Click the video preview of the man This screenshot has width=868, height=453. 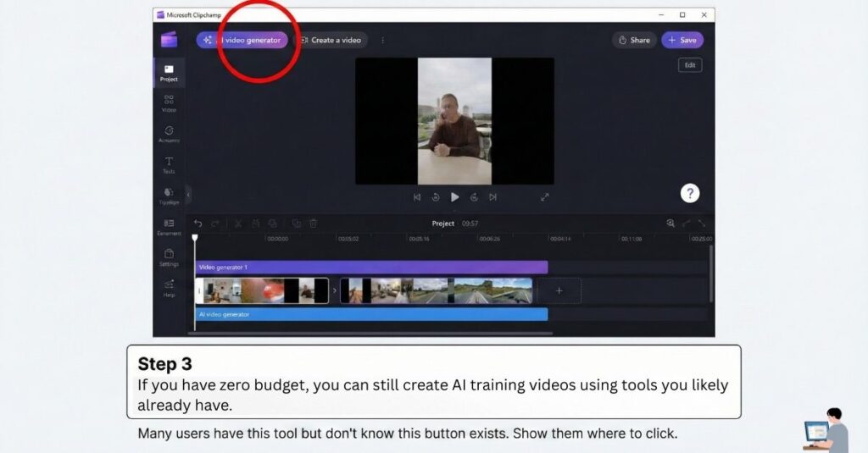(454, 121)
